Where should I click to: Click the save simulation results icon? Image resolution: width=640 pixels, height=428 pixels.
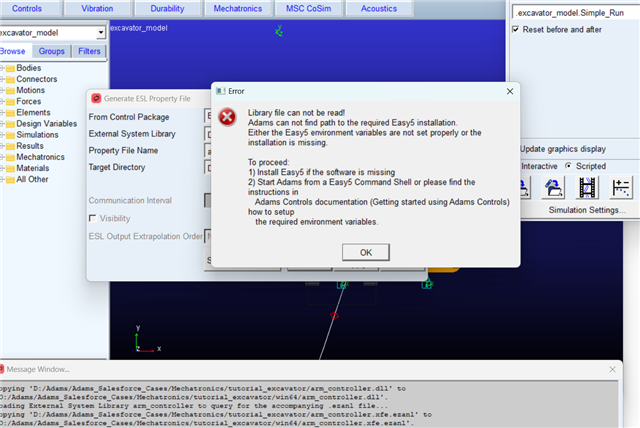click(x=524, y=188)
